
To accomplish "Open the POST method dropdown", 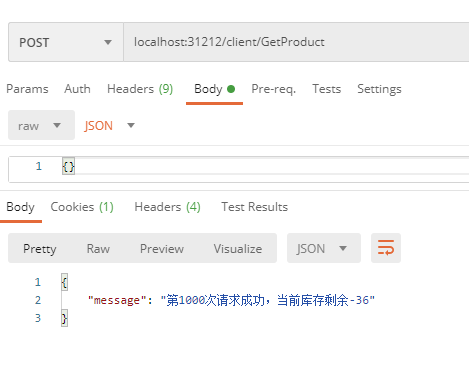I will pyautogui.click(x=66, y=42).
